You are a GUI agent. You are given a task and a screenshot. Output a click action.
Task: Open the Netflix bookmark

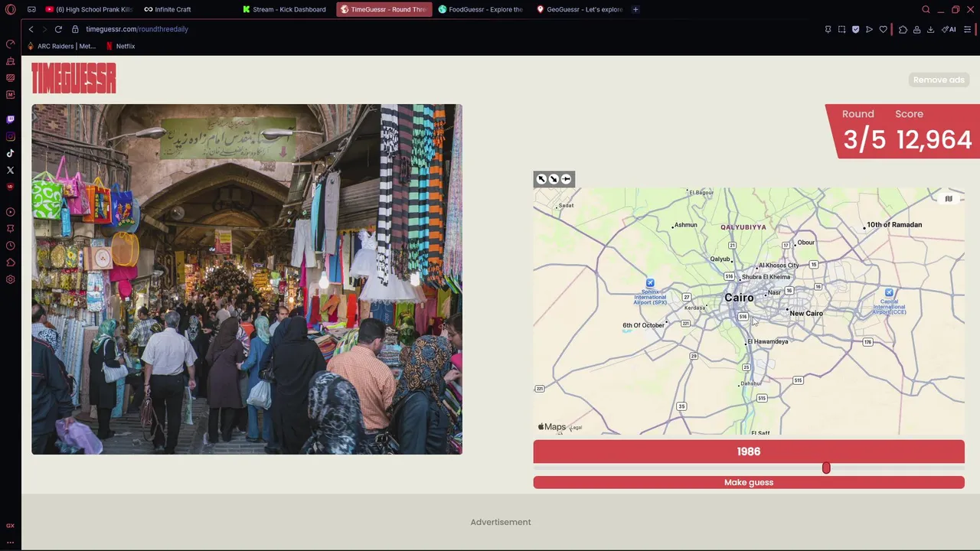120,46
